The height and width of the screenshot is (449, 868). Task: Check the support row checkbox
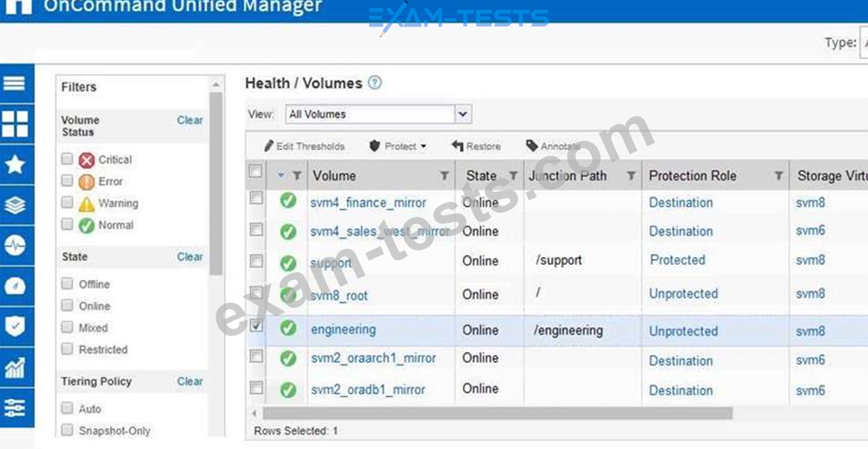(256, 261)
